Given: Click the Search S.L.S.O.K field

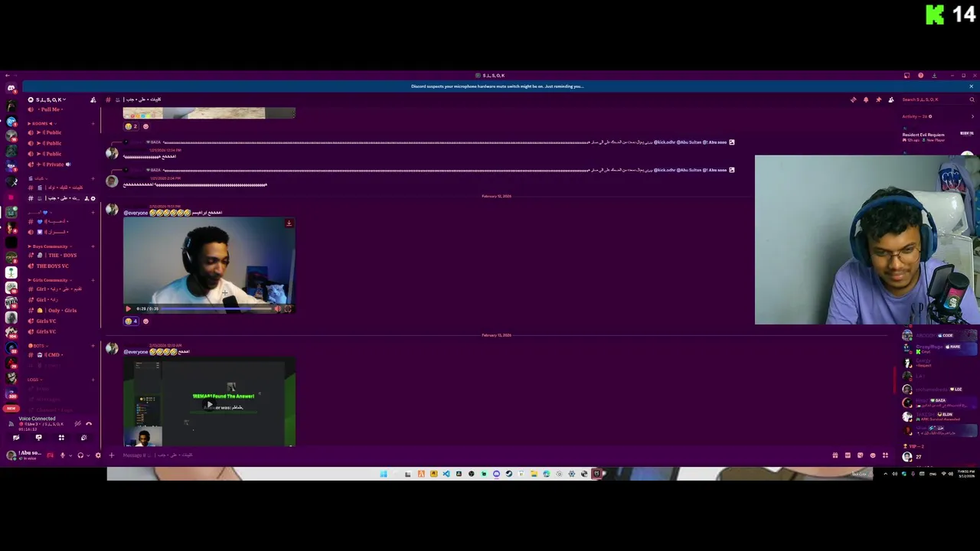Looking at the screenshot, I should click(x=936, y=99).
